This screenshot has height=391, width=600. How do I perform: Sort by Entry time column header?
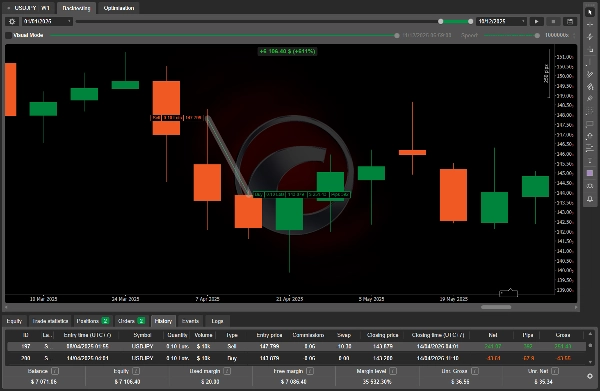(87, 335)
